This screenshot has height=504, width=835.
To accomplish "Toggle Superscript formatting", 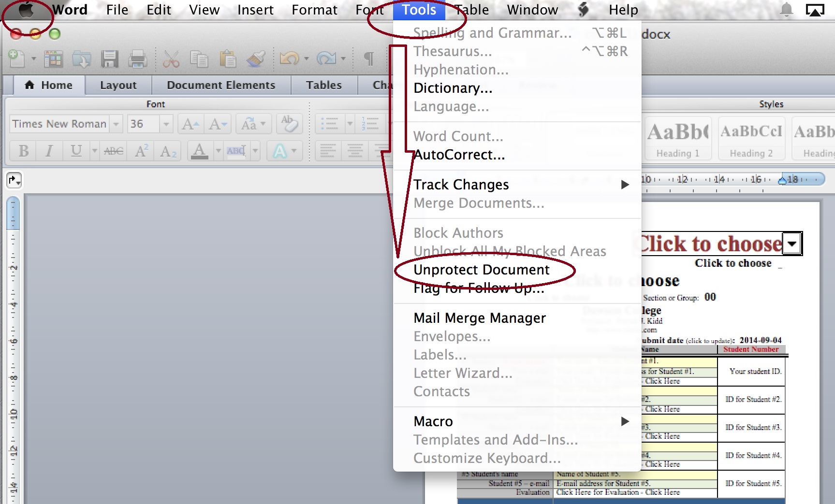I will click(141, 151).
